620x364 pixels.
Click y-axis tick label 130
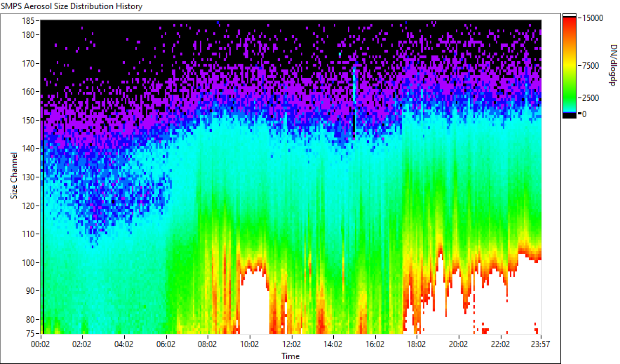coord(28,177)
